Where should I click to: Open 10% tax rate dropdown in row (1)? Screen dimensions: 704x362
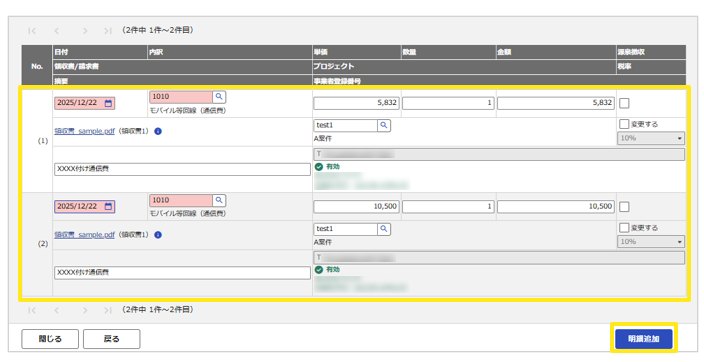pos(651,138)
